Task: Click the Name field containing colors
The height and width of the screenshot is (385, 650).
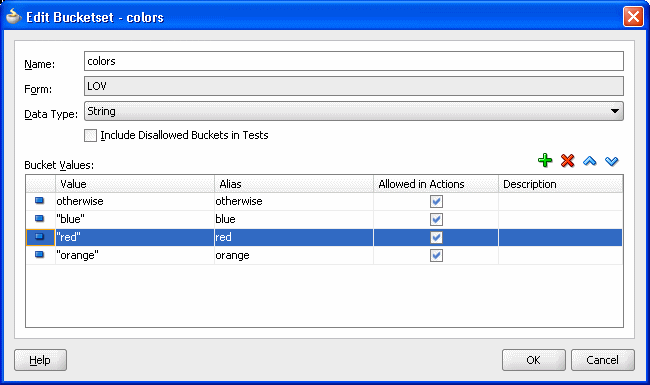Action: [x=354, y=61]
